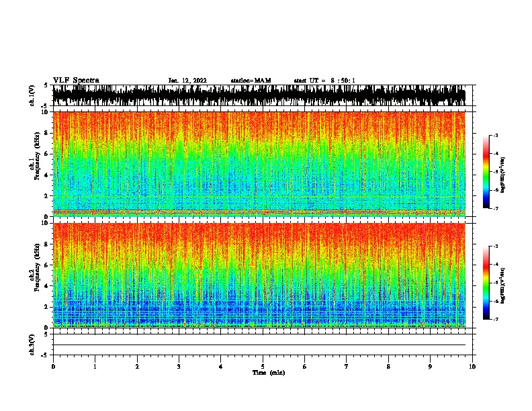Click the time axis tick label "7"
This screenshot has width=532, height=411.
coord(347,367)
